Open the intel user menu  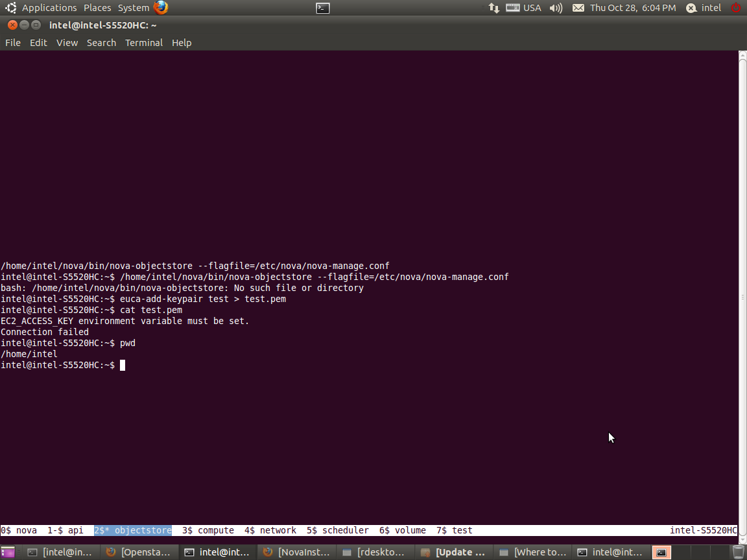[x=711, y=8]
